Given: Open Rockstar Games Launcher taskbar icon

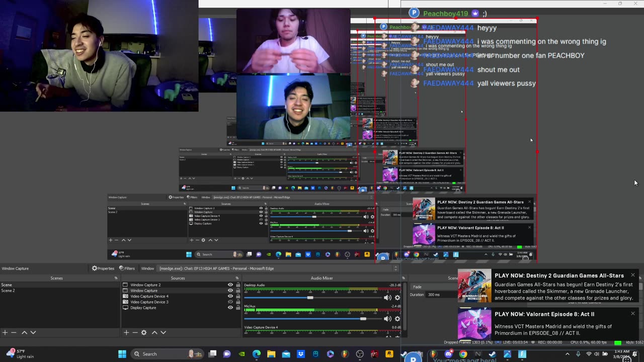Looking at the screenshot, I should (x=389, y=354).
